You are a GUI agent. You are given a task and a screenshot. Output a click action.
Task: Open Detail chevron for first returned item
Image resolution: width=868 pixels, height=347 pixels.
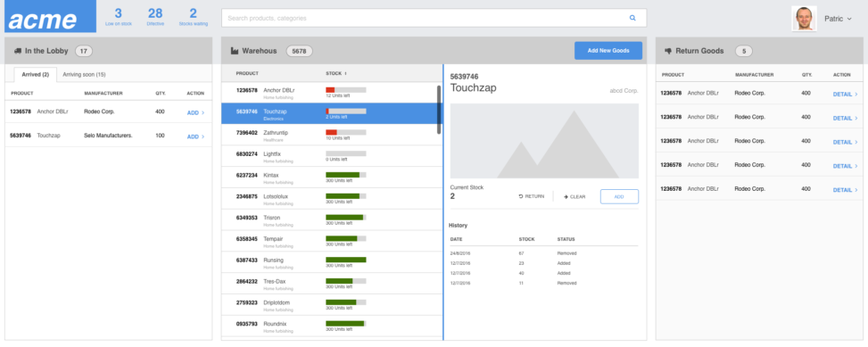click(x=856, y=94)
